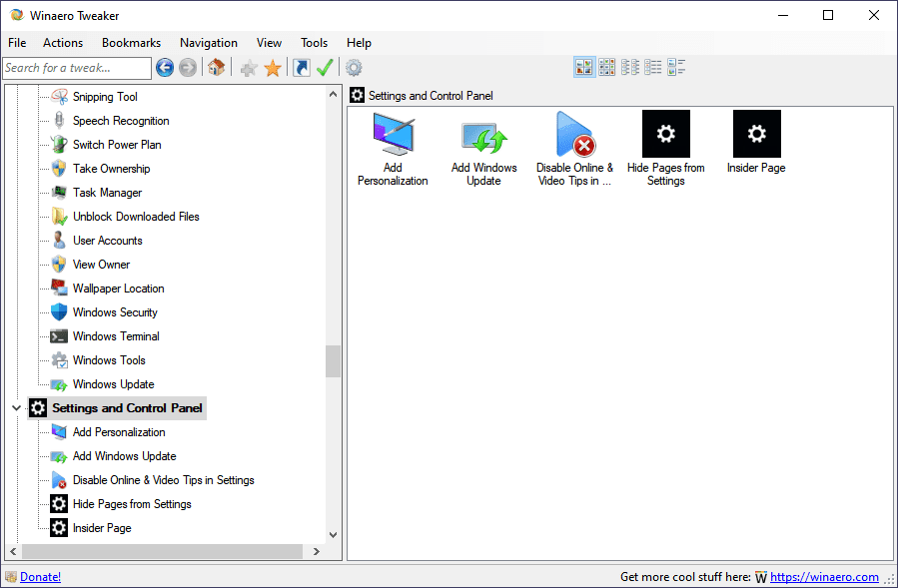898x588 pixels.
Task: Go to Home via house icon
Action: point(216,68)
